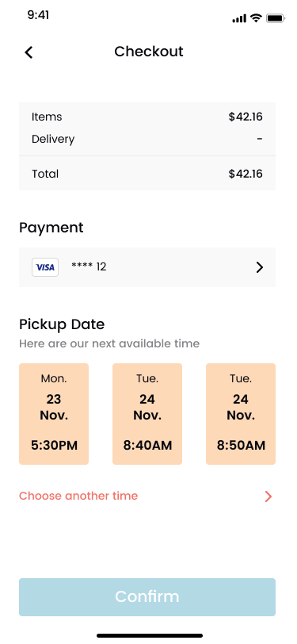Click the Checkout page title
297x644 pixels.
[x=149, y=52]
